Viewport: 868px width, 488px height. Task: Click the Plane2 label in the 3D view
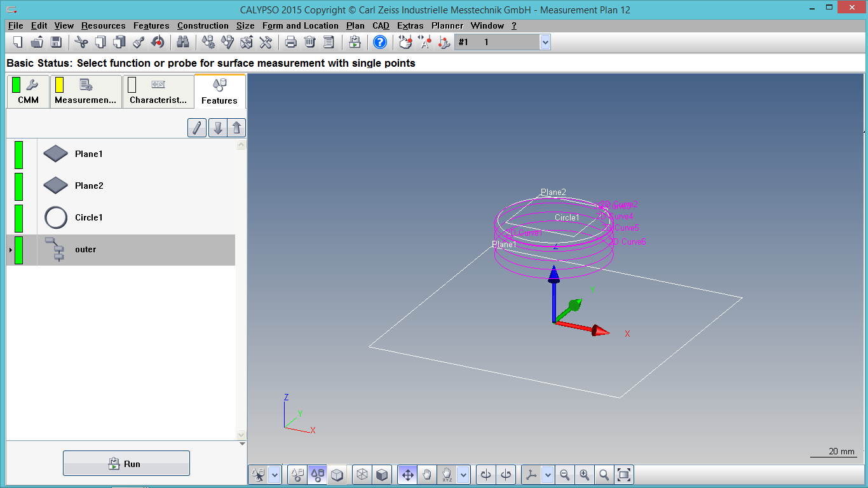553,192
